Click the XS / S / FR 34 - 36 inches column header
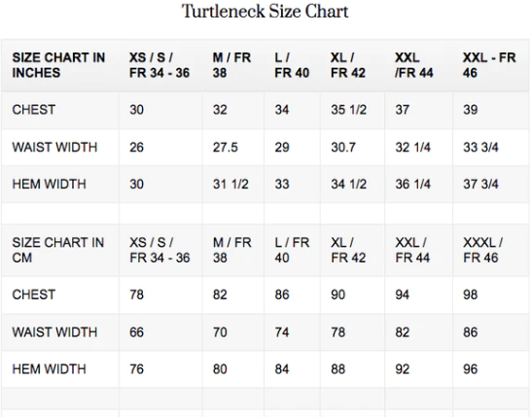Viewport: 532px width, 417px height. [x=160, y=65]
